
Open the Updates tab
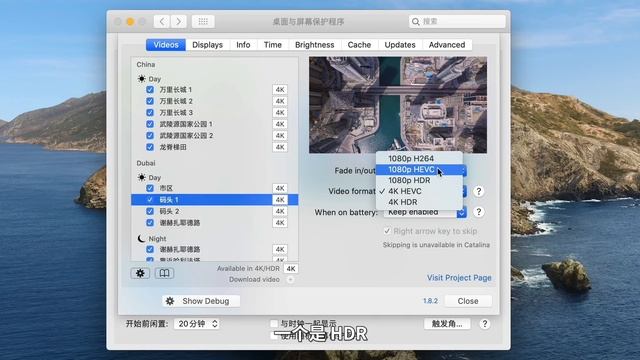point(400,45)
